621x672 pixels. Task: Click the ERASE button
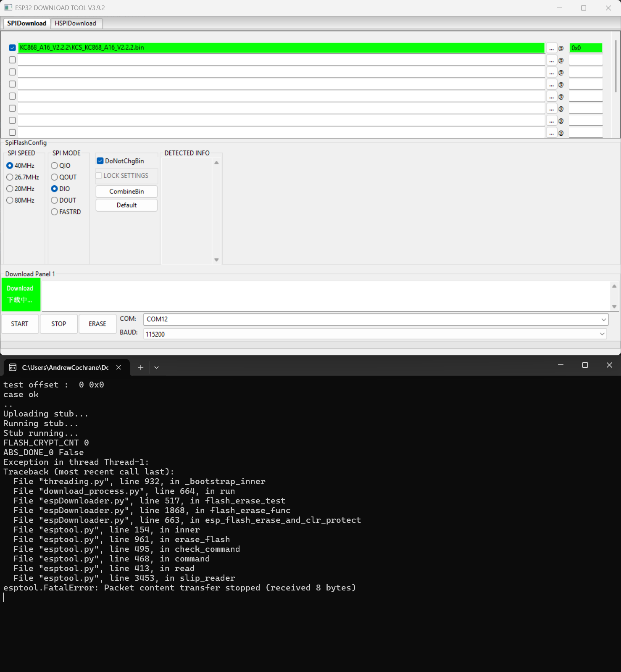[x=97, y=324]
